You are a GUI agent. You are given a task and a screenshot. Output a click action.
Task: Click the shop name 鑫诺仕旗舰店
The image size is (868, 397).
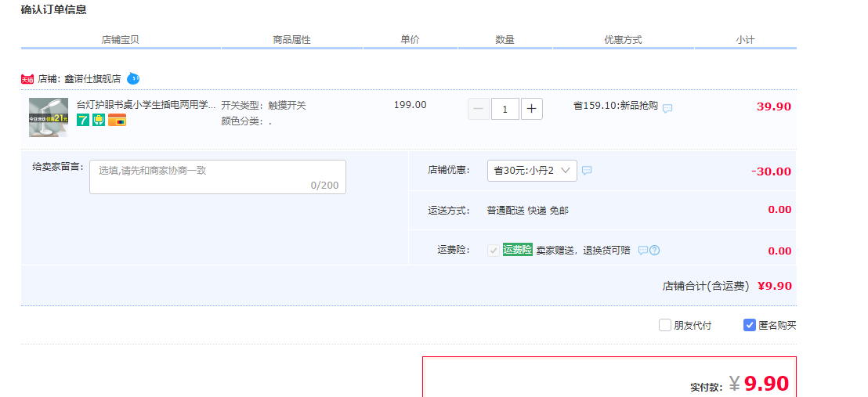(92, 79)
